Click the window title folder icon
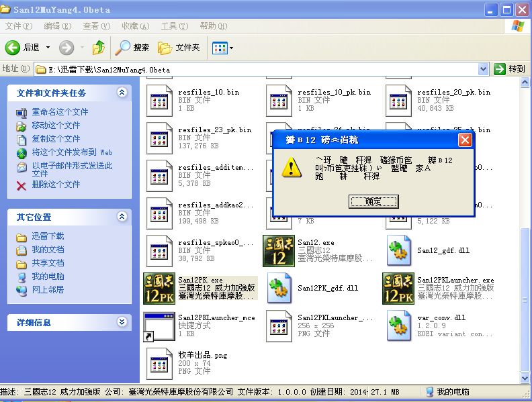Image resolution: width=532 pixels, height=402 pixels. pyautogui.click(x=5, y=9)
